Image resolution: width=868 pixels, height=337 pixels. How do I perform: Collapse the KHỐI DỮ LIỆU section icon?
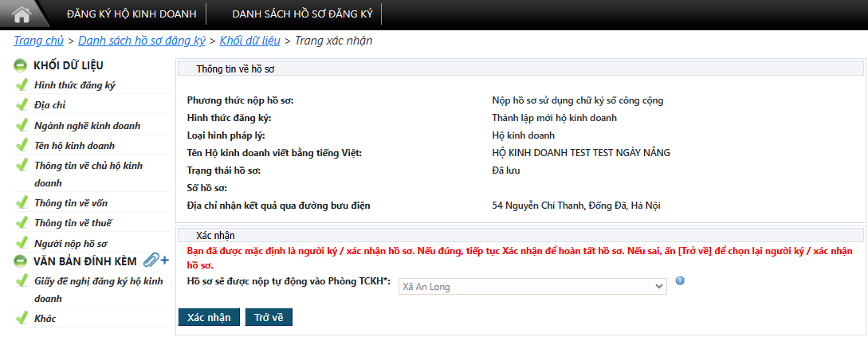click(21, 65)
